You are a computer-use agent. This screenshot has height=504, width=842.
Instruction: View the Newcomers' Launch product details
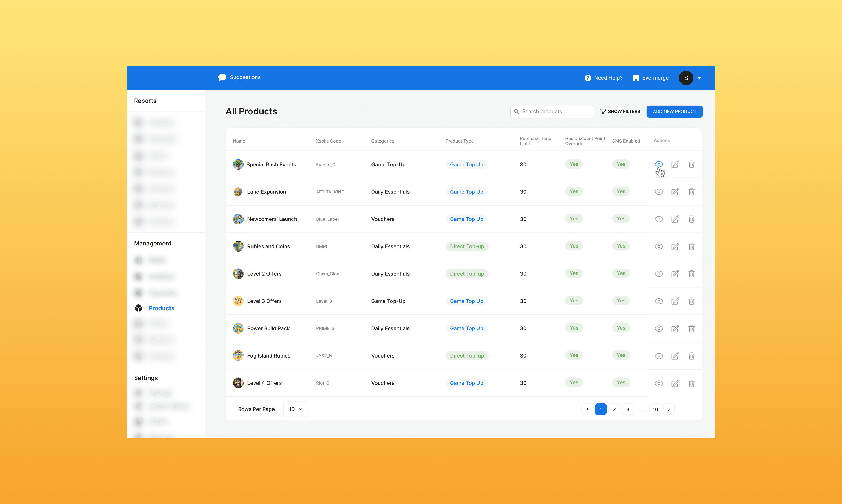659,219
